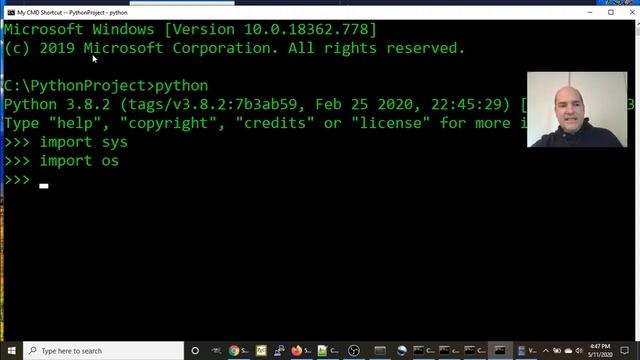Open OneDrive cloud icon in tray
Image resolution: width=640 pixels, height=360 pixels.
[x=568, y=351]
